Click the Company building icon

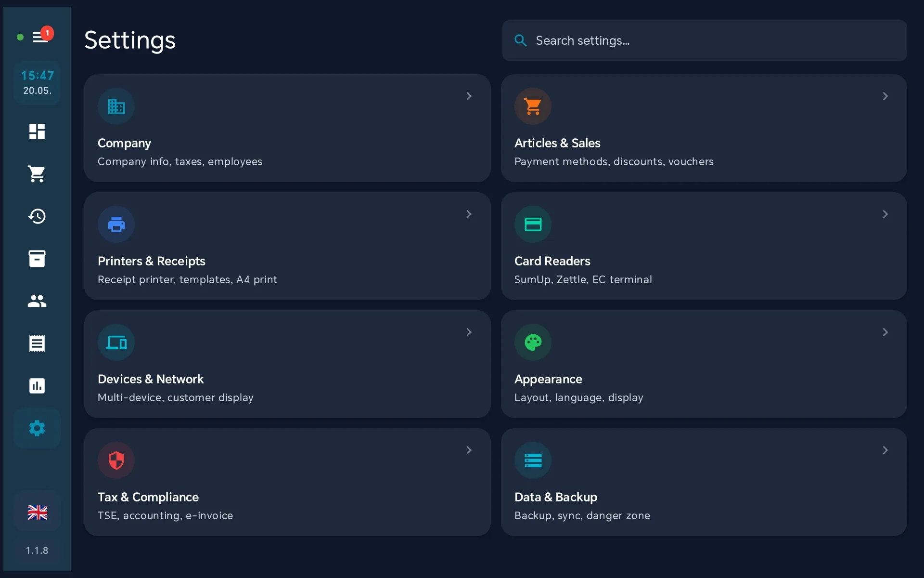coord(116,106)
